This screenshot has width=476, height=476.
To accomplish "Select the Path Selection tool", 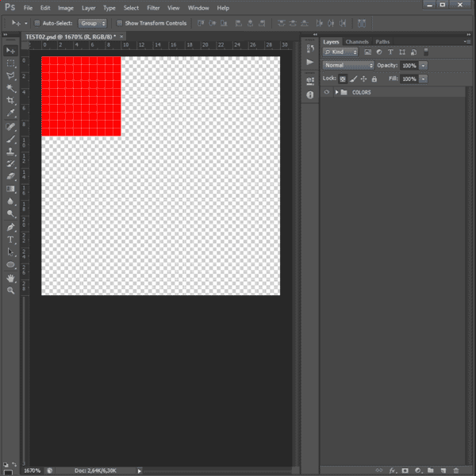I will click(10, 252).
